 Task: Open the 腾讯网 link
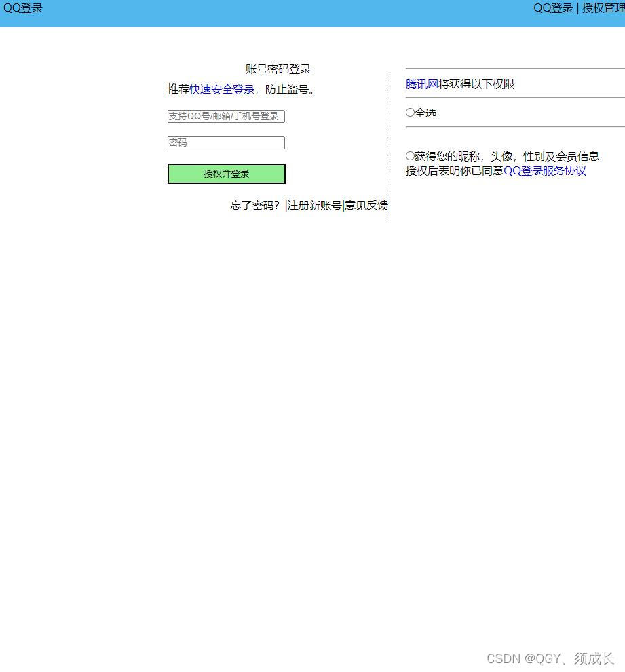point(422,84)
